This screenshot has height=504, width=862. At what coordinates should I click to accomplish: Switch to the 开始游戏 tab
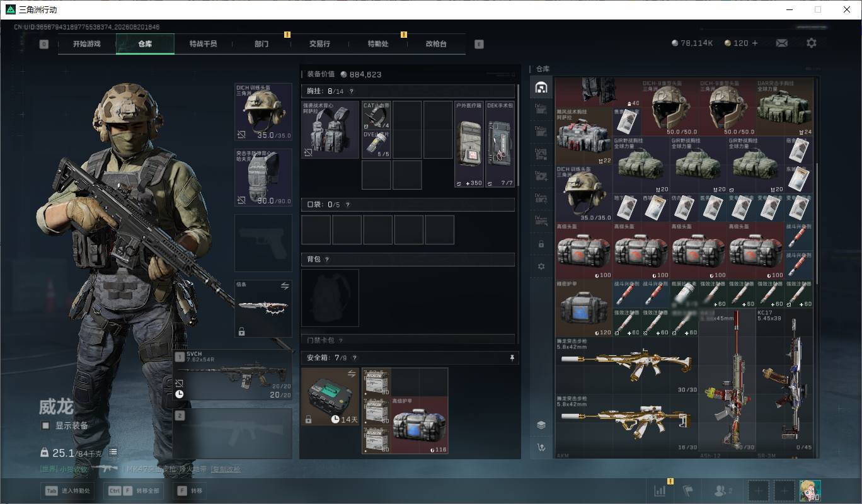86,44
